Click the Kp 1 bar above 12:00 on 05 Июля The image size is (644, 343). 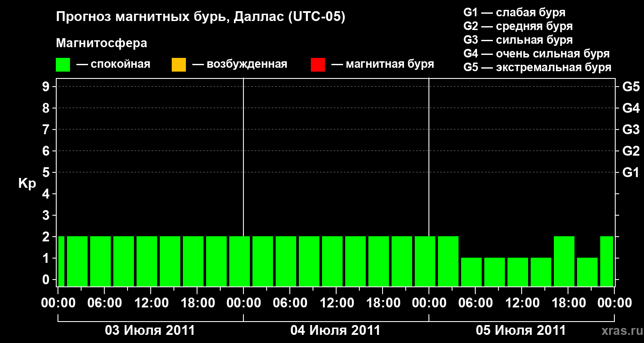[x=518, y=272]
